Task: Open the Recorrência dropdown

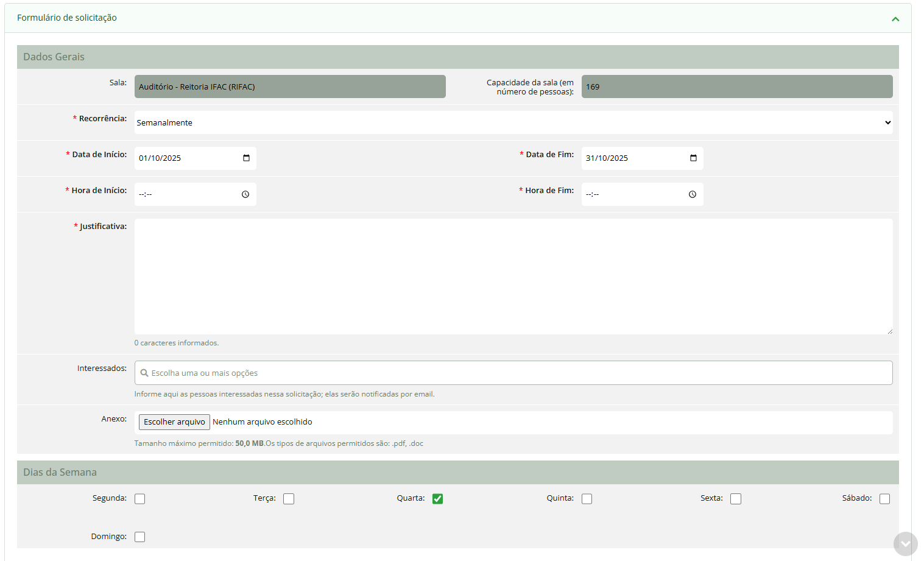Action: 513,122
